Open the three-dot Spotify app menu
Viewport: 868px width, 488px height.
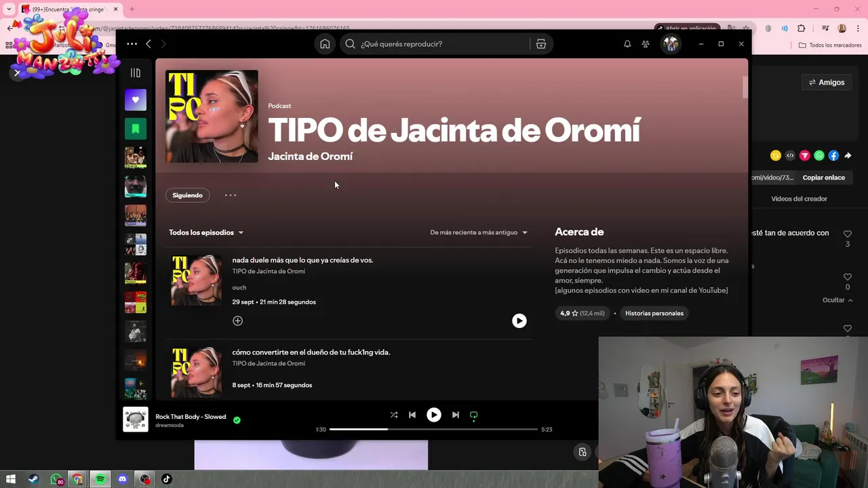pos(132,44)
